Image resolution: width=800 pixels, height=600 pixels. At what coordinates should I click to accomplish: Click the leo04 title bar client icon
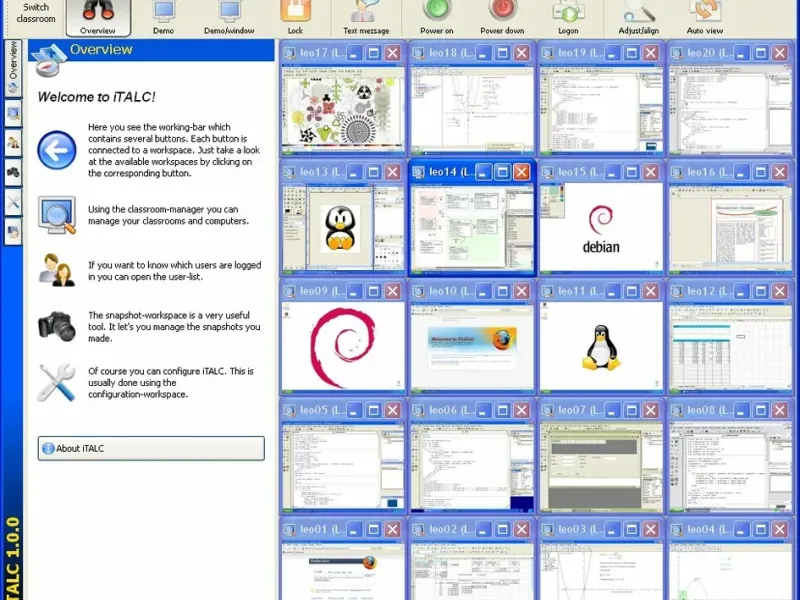(x=677, y=530)
